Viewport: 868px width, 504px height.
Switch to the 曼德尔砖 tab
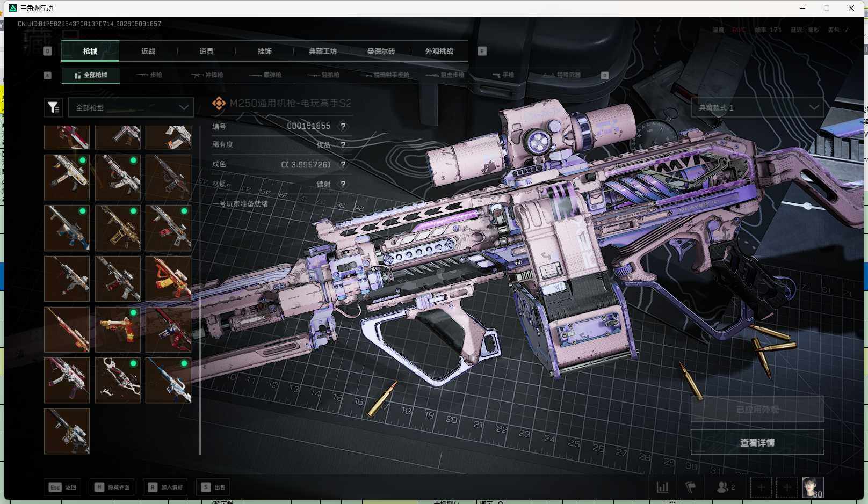pyautogui.click(x=381, y=51)
